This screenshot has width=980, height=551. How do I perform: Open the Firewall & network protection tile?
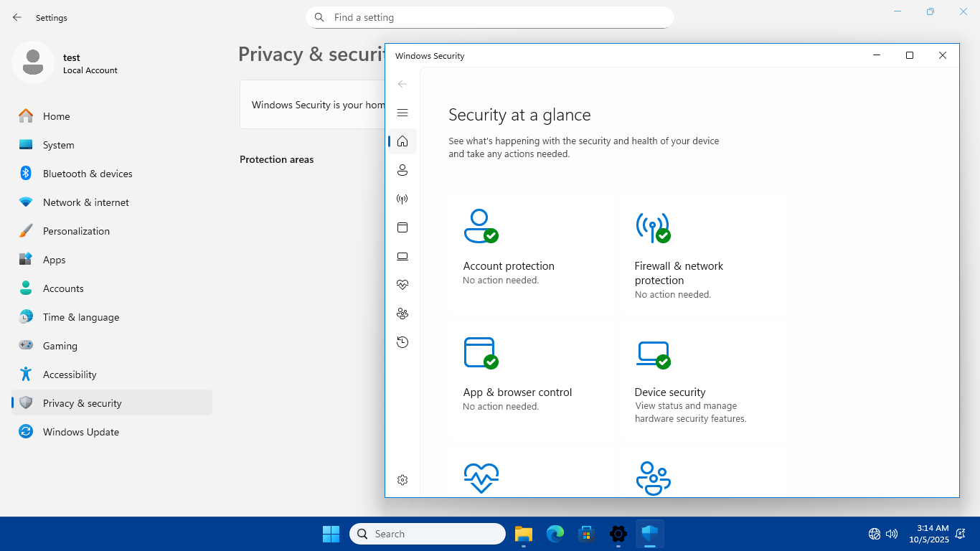(x=704, y=254)
